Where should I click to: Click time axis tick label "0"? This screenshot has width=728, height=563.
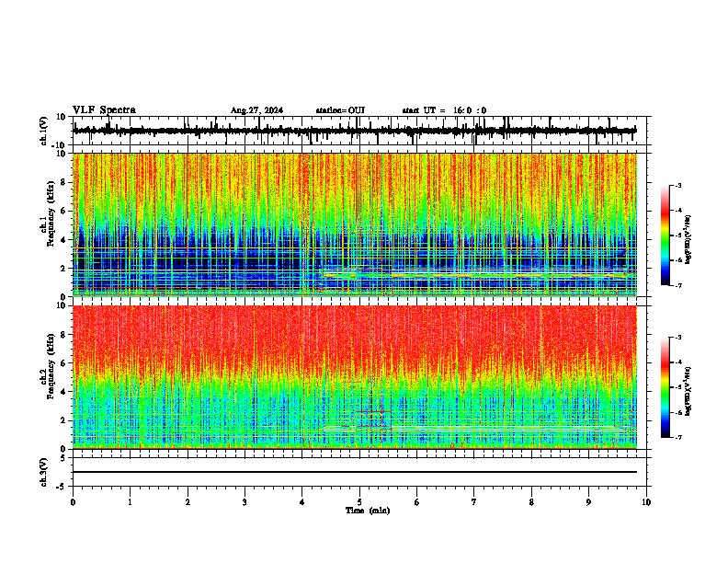pyautogui.click(x=73, y=502)
